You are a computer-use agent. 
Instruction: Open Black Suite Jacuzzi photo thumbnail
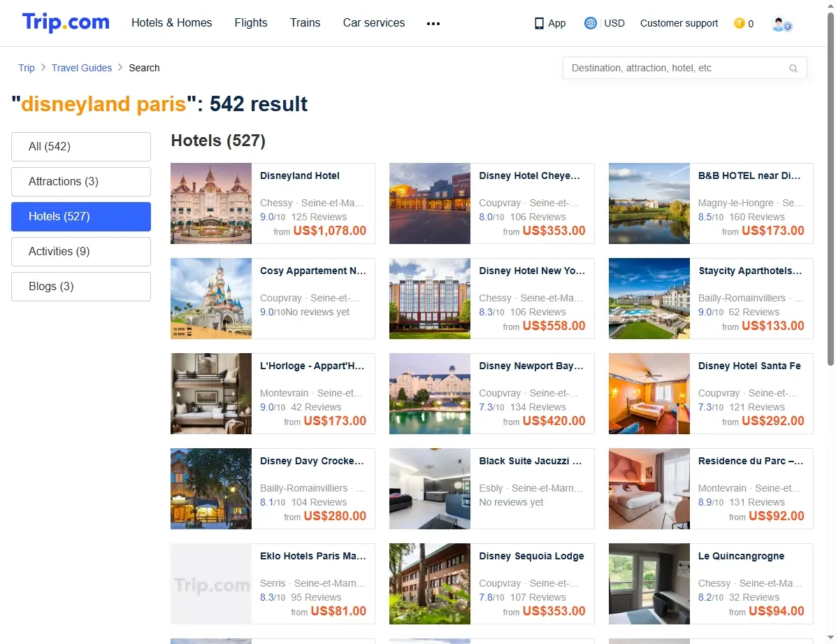point(430,488)
